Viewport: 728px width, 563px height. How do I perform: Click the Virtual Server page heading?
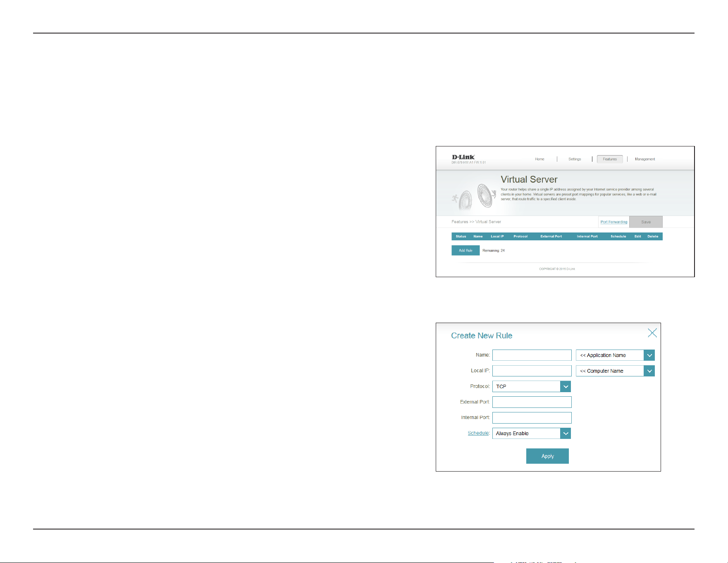point(529,180)
